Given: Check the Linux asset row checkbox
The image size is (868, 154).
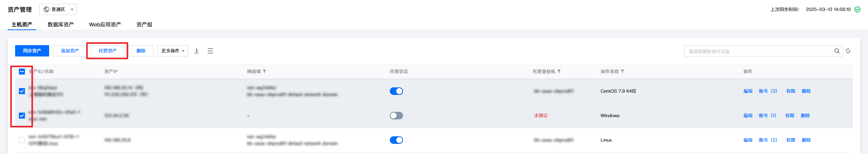Looking at the screenshot, I should pos(22,140).
